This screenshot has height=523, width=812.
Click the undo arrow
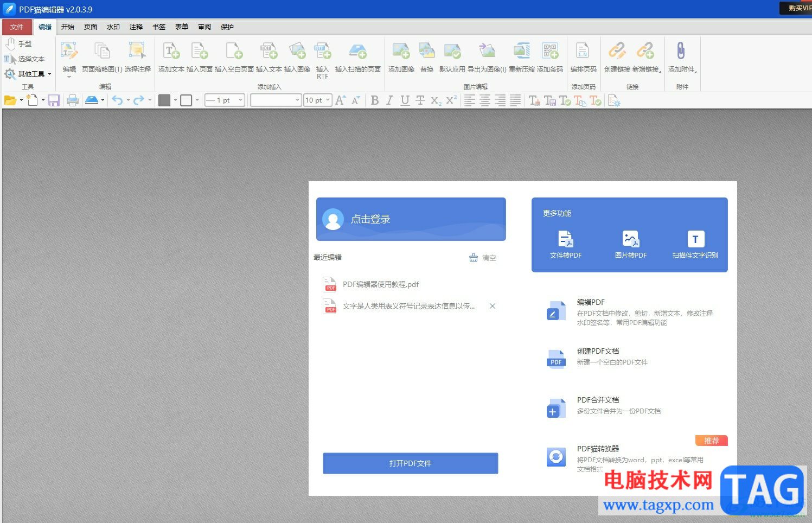tap(117, 100)
